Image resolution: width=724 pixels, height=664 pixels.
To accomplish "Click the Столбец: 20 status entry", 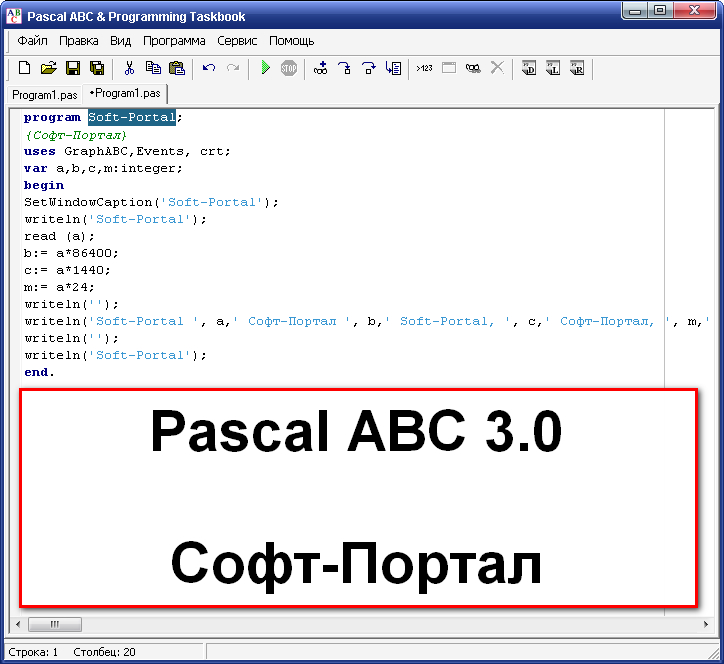I will (x=104, y=652).
